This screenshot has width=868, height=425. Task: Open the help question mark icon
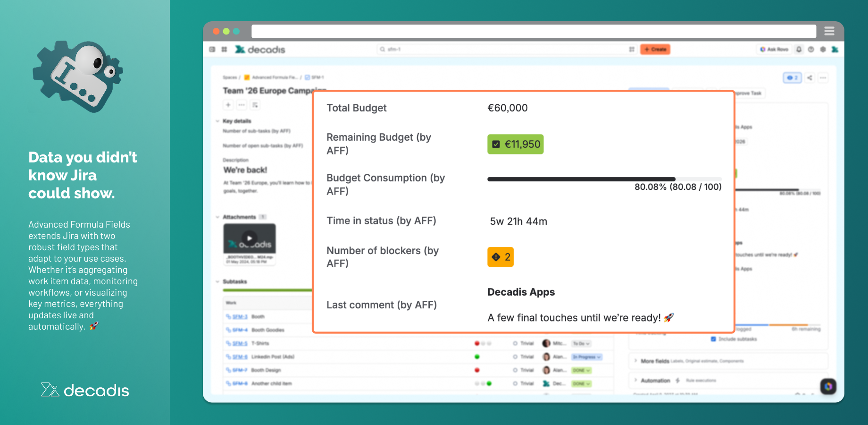point(811,49)
